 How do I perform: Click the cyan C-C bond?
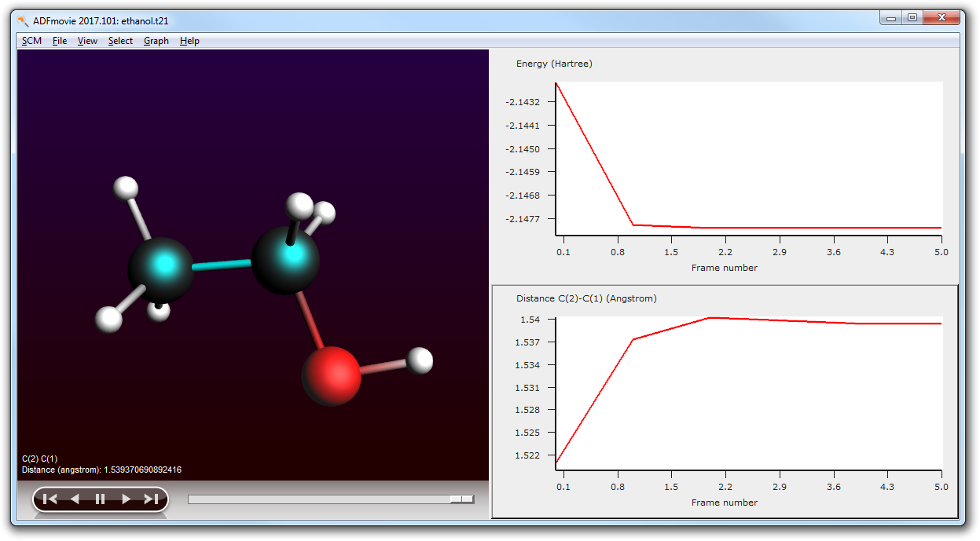pyautogui.click(x=222, y=265)
